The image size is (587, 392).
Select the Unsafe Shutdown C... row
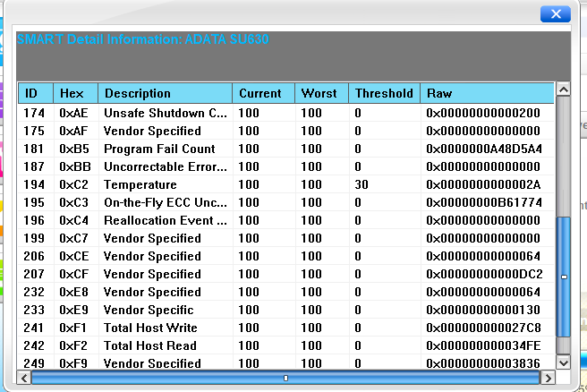point(286,113)
